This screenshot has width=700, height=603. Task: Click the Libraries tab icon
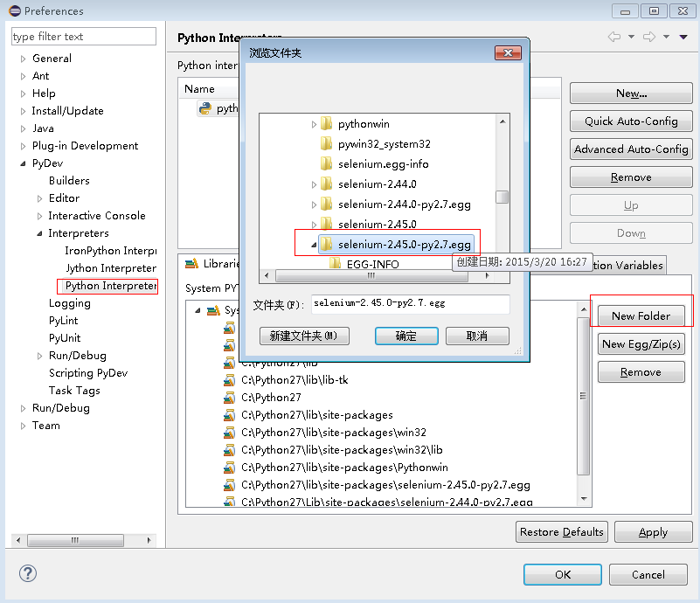192,264
